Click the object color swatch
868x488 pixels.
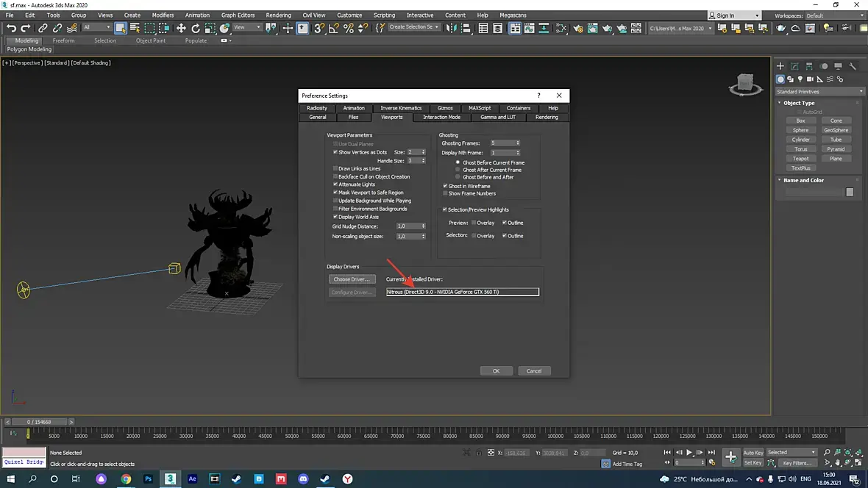click(x=850, y=192)
